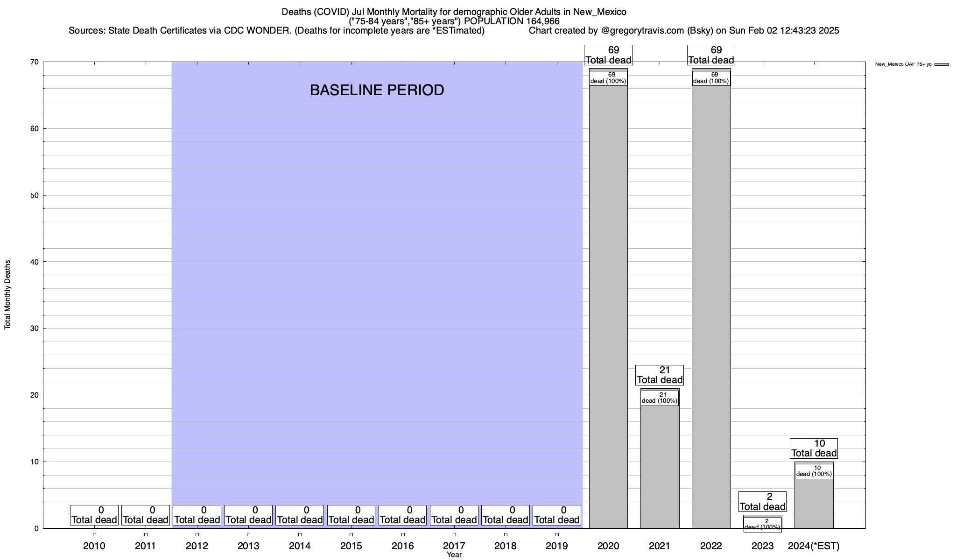Click the 2021 bar's 21 Total dead label
Screen dimensions: 956x560
click(660, 375)
